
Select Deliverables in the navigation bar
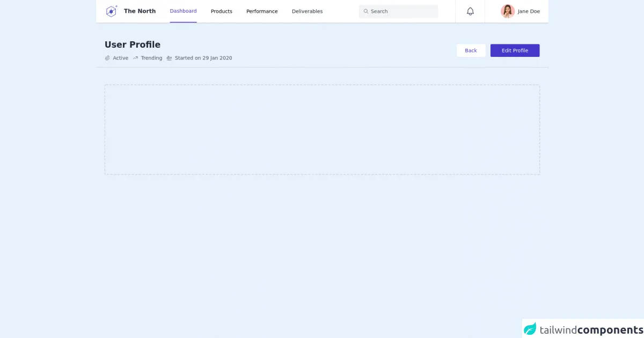(x=307, y=11)
